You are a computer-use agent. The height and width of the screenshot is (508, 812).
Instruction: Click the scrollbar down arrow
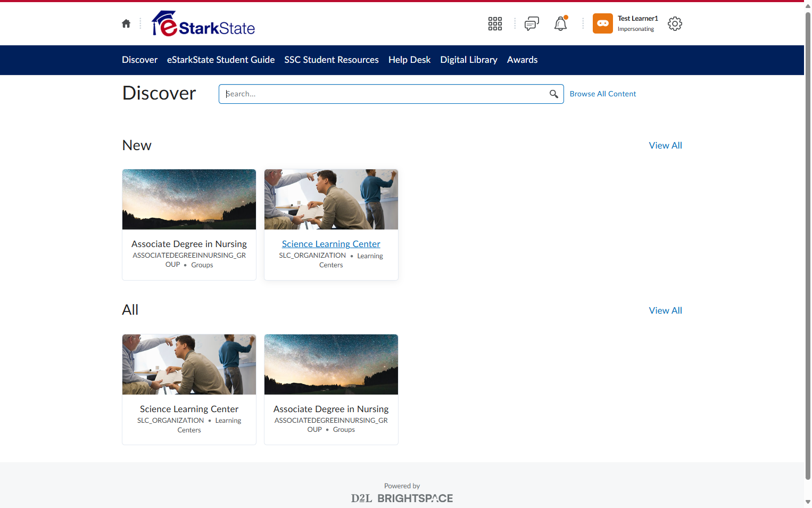point(808,502)
